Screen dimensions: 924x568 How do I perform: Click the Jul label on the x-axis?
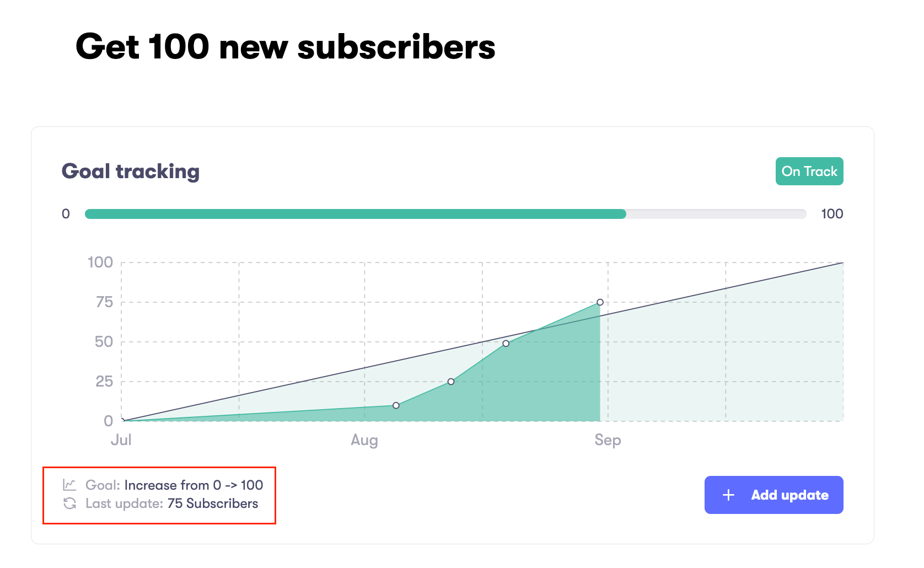click(x=121, y=440)
